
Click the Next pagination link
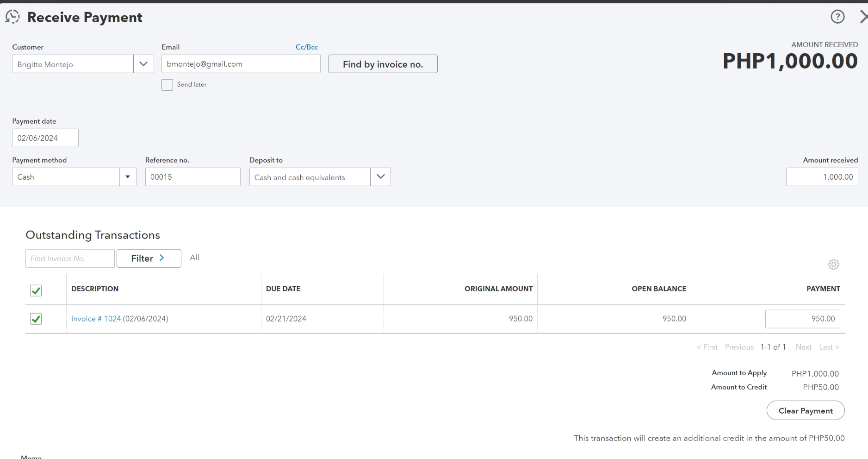point(803,347)
